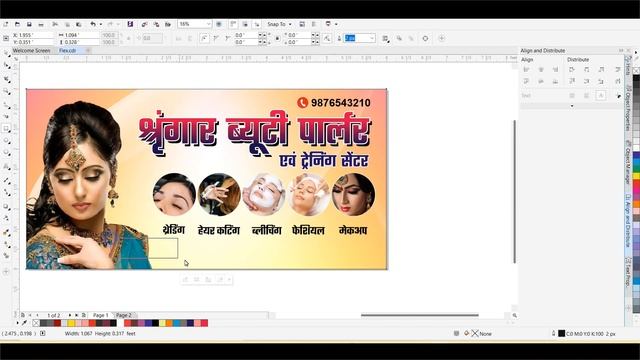Mirror the object horizontally
Viewport: 640px width, 360px height.
178,38
